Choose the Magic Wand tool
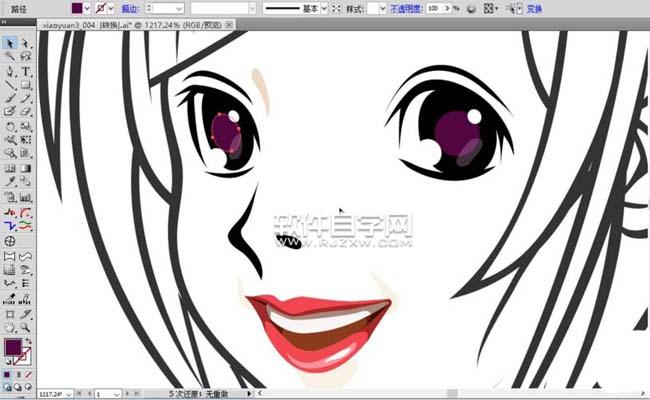 [10, 57]
